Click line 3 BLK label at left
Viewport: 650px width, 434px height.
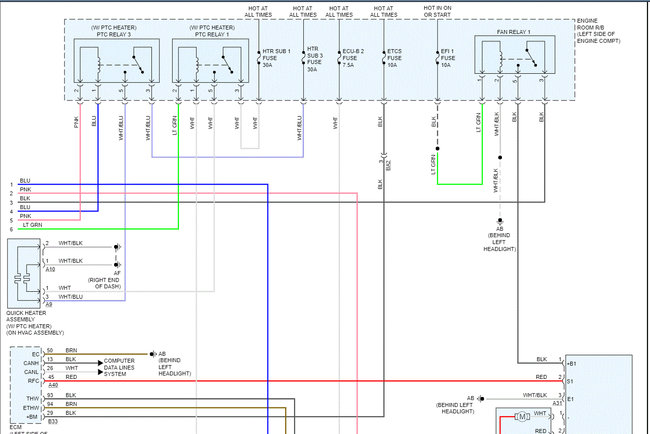(x=25, y=199)
